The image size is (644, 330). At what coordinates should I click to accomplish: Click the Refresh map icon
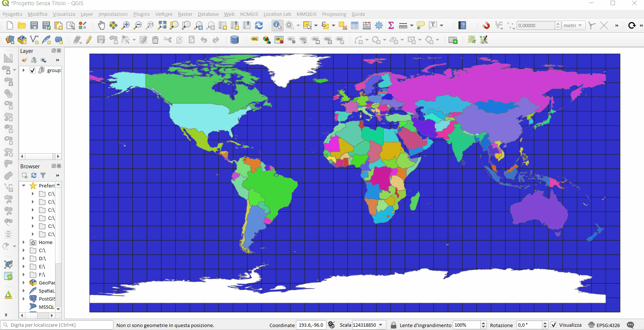pyautogui.click(x=259, y=25)
